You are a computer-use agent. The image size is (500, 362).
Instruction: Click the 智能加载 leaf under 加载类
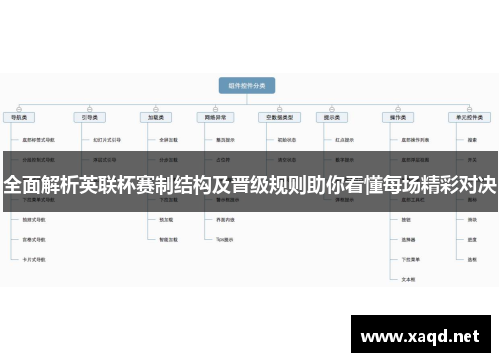coord(168,240)
